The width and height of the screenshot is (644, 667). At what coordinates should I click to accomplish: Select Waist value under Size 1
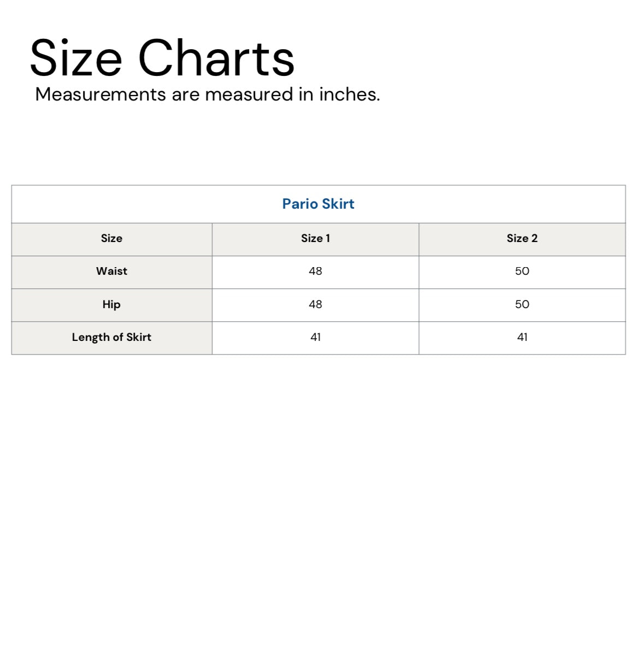315,271
